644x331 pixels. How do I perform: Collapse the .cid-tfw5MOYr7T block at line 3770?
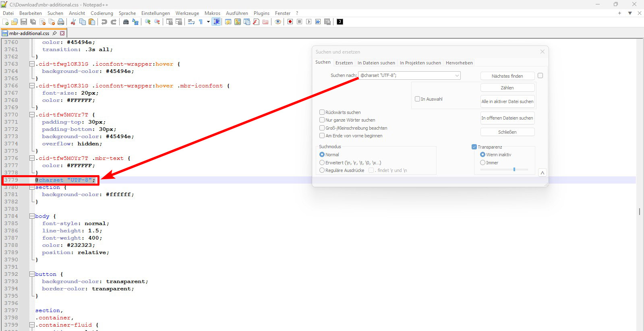pos(31,115)
